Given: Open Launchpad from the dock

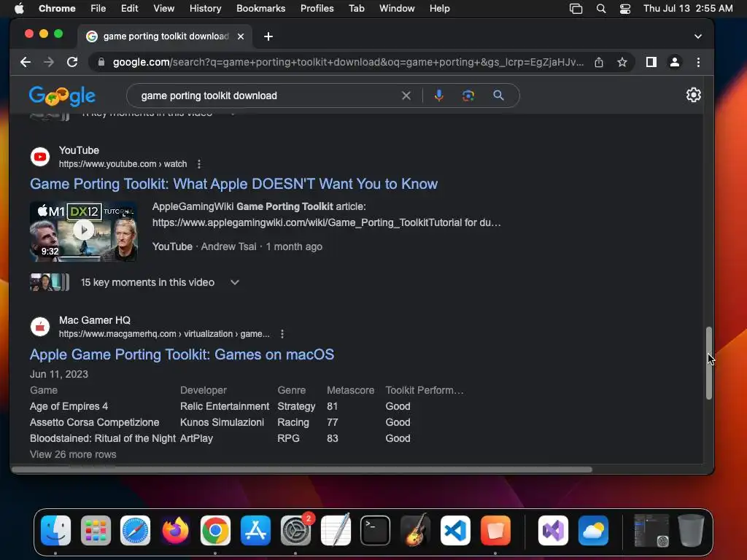Looking at the screenshot, I should pos(96,531).
